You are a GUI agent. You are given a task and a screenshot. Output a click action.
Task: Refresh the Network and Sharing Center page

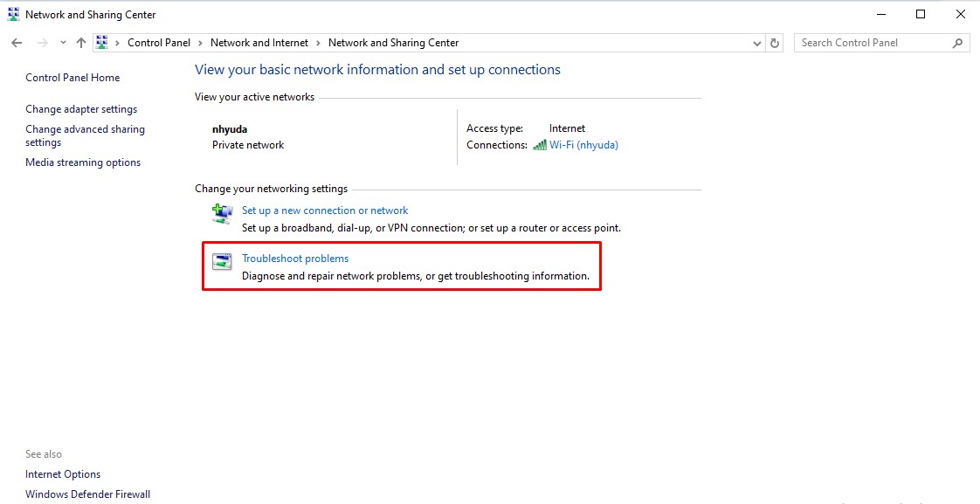coord(775,43)
